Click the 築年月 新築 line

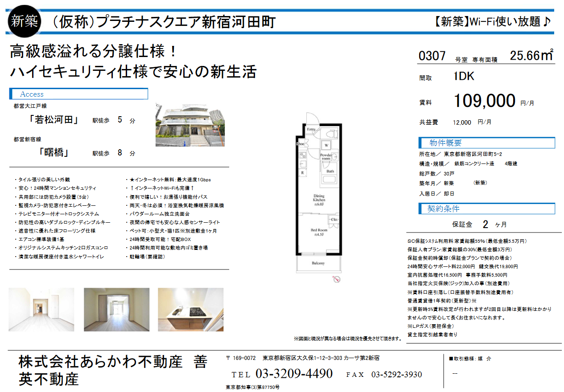436,184
